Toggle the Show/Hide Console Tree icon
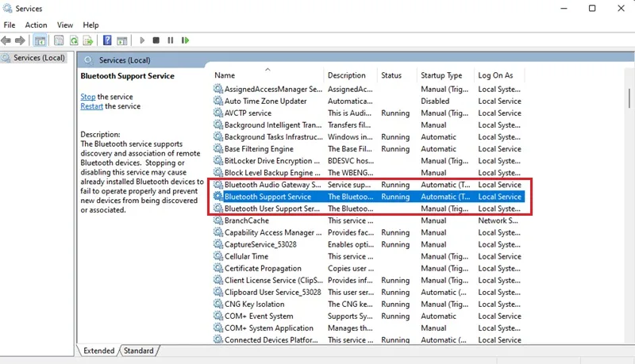 click(x=40, y=40)
